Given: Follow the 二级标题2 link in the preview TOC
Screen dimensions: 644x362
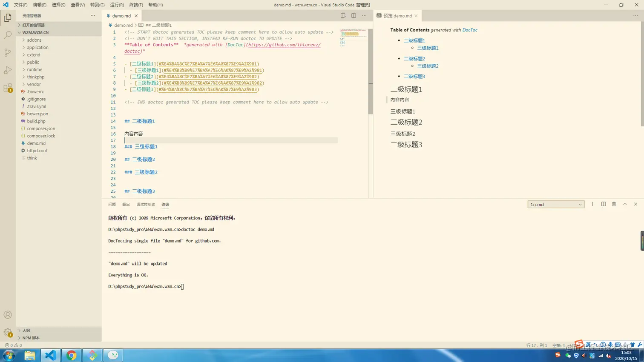Looking at the screenshot, I should click(414, 59).
